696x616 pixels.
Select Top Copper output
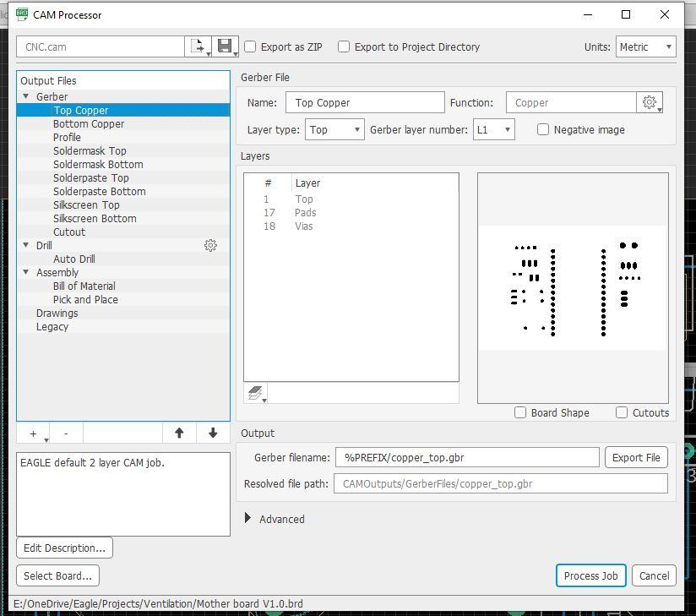123,110
